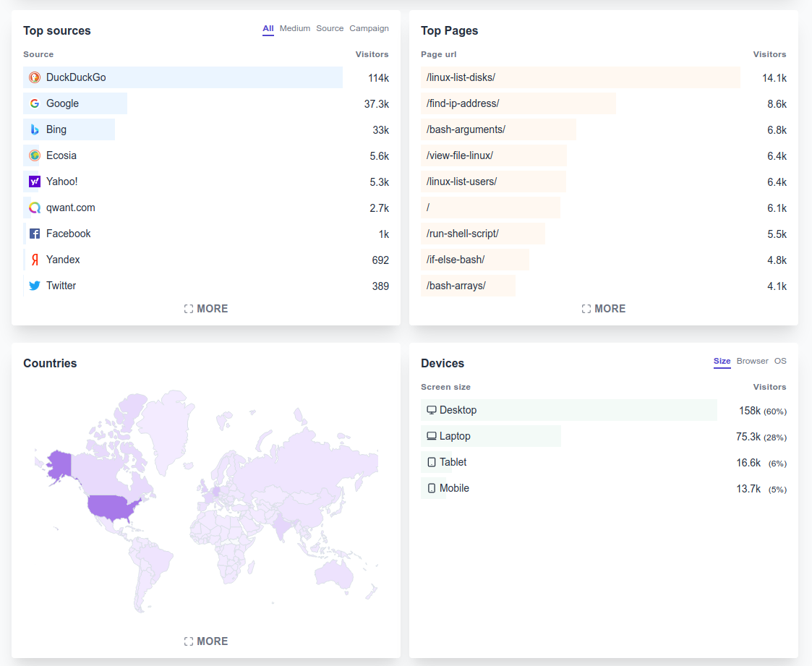Click the Yahoo! icon
The image size is (812, 666).
(x=35, y=182)
